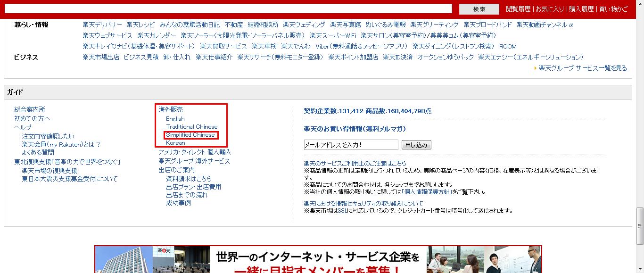Open 楽天キレイ℃ナビ link
This screenshot has width=644, height=273.
tap(139, 46)
